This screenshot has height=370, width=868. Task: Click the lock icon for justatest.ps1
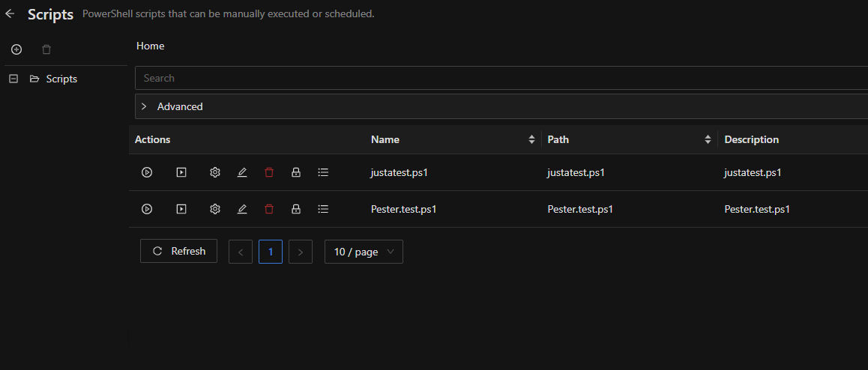296,172
